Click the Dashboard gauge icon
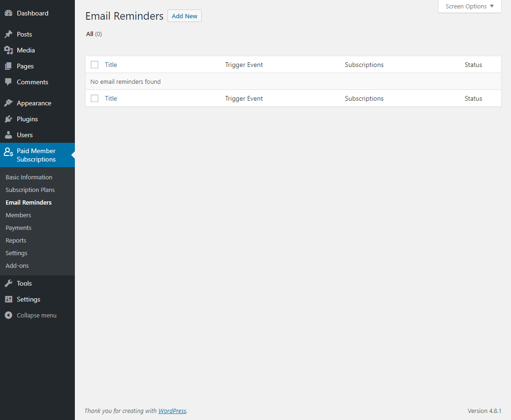The height and width of the screenshot is (420, 511). point(8,13)
